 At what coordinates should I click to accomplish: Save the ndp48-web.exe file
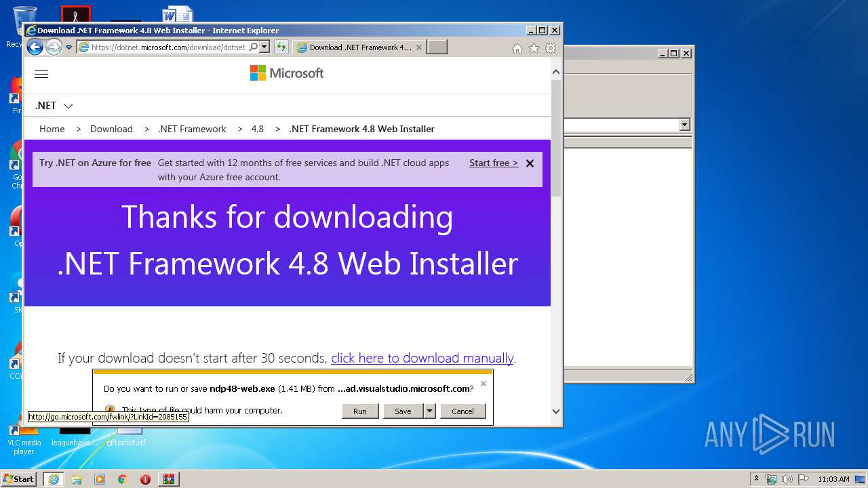[403, 411]
